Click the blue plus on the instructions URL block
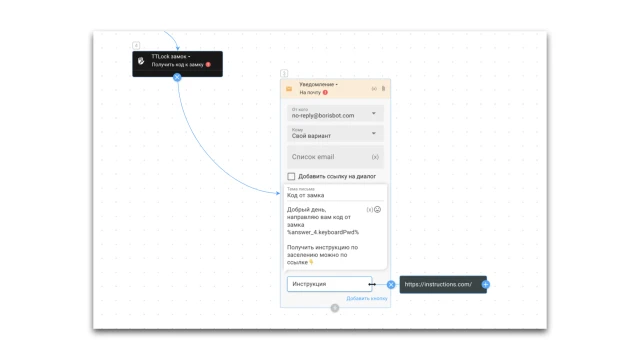The height and width of the screenshot is (360, 640). (x=485, y=284)
